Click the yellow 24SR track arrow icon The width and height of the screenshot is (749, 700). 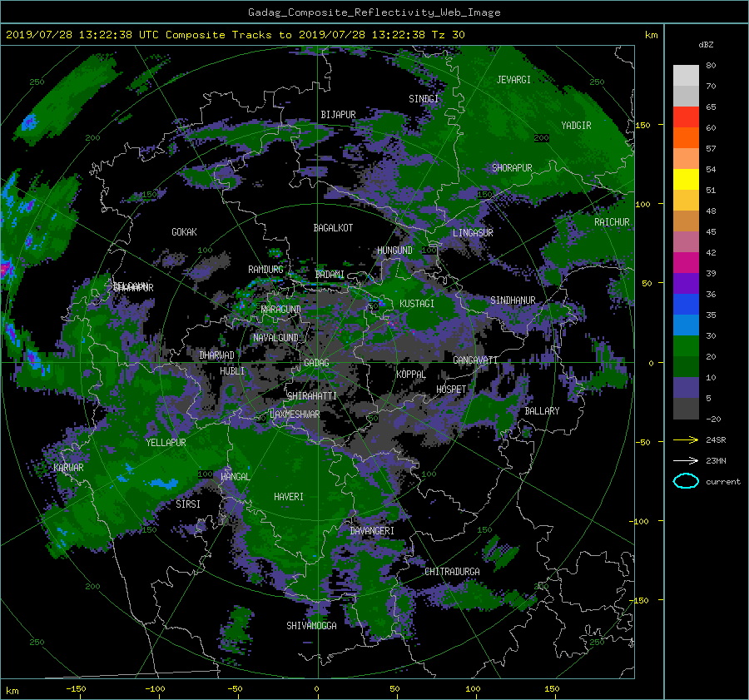[686, 439]
